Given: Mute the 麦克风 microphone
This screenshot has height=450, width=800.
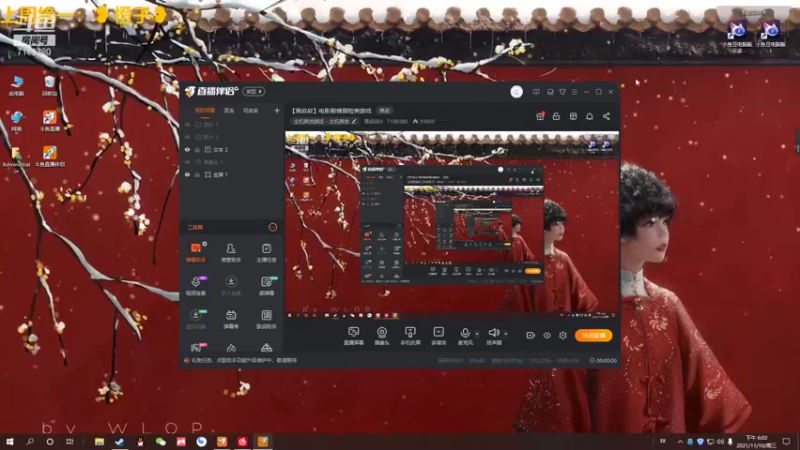Looking at the screenshot, I should point(465,336).
